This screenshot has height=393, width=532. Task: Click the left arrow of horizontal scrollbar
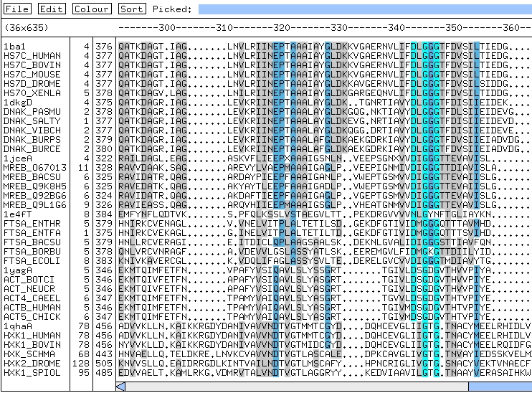[120, 387]
